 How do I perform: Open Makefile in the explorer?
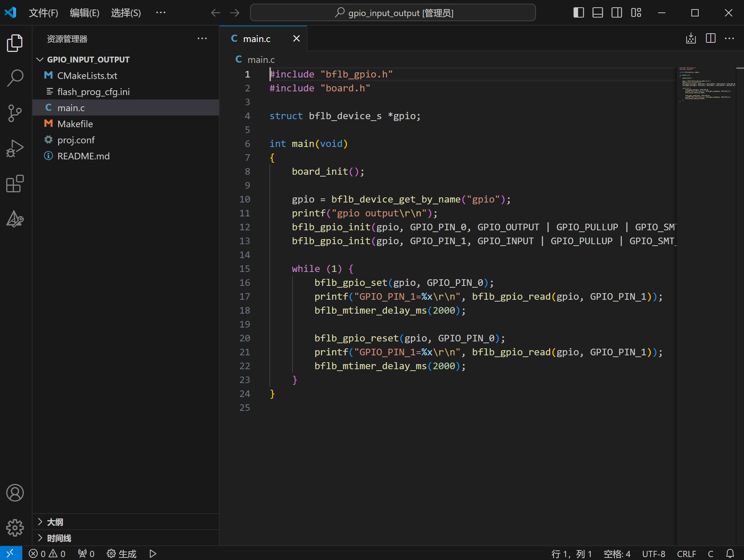click(126, 124)
